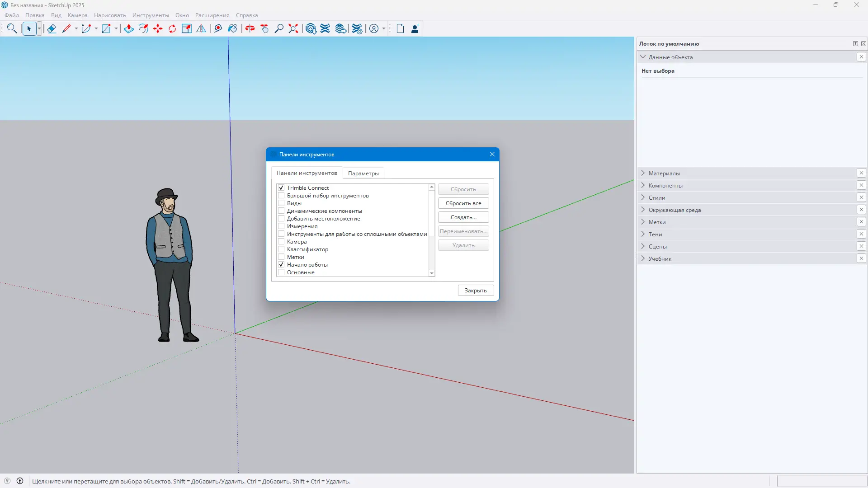The width and height of the screenshot is (868, 488).
Task: Open the Расширения menu
Action: (212, 15)
